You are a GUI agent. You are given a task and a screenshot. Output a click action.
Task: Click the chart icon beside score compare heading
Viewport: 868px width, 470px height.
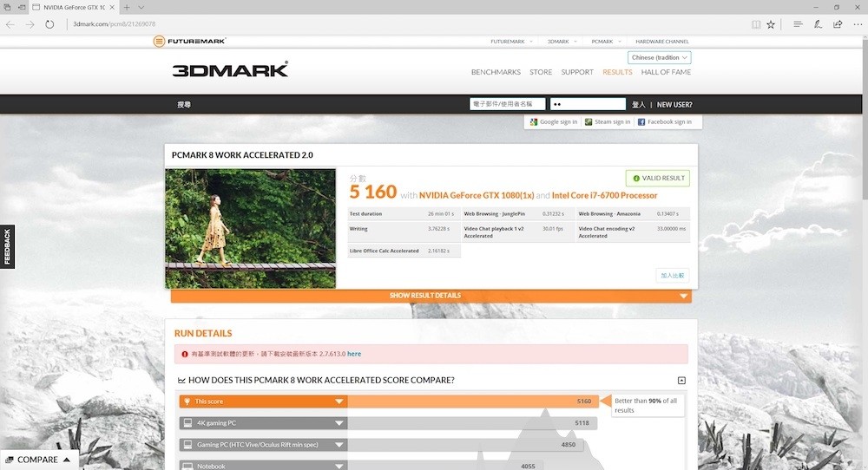pyautogui.click(x=181, y=381)
